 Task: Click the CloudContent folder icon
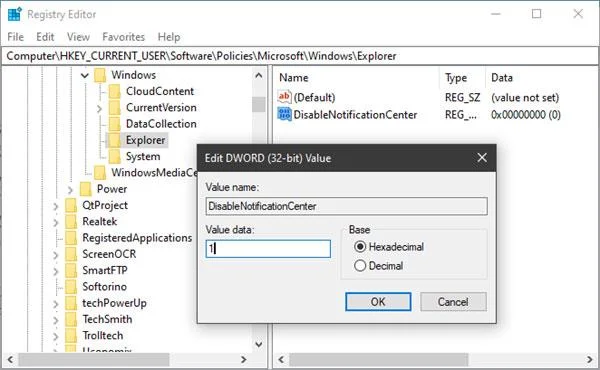click(x=114, y=91)
